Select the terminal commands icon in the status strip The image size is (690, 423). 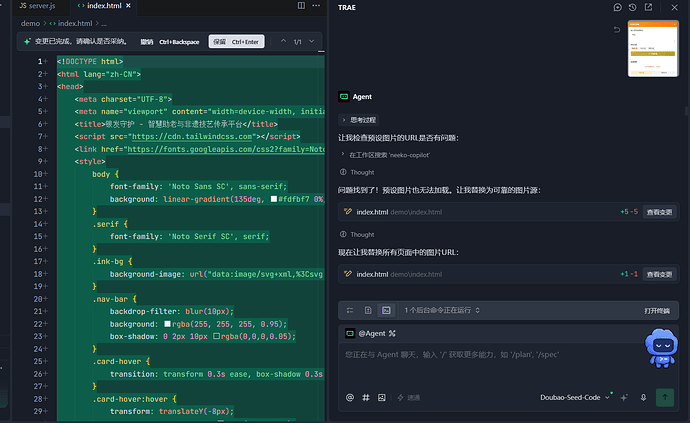(386, 310)
